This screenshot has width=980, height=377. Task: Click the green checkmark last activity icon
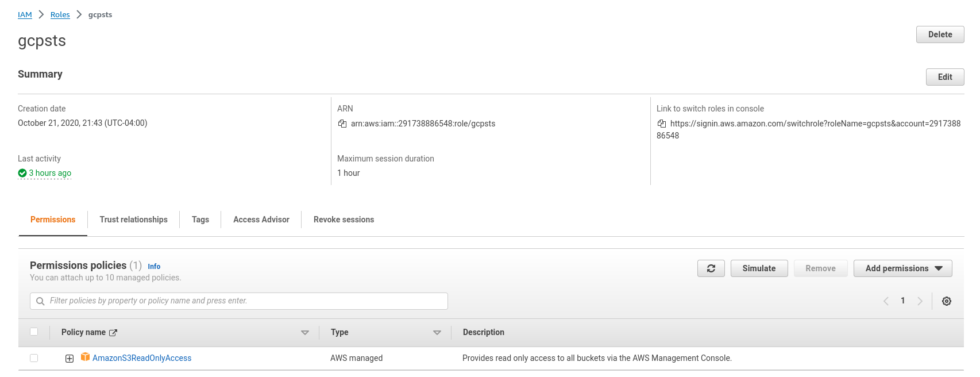(x=22, y=173)
